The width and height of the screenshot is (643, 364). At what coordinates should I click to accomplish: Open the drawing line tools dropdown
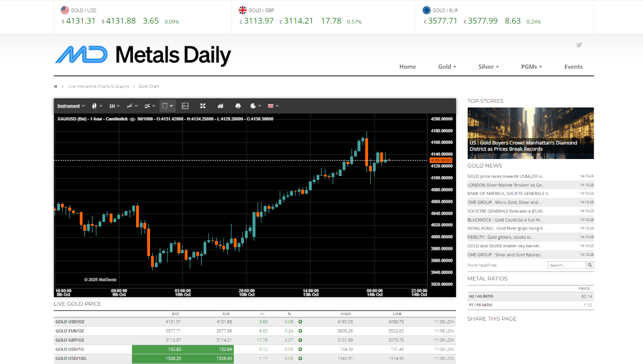132,106
